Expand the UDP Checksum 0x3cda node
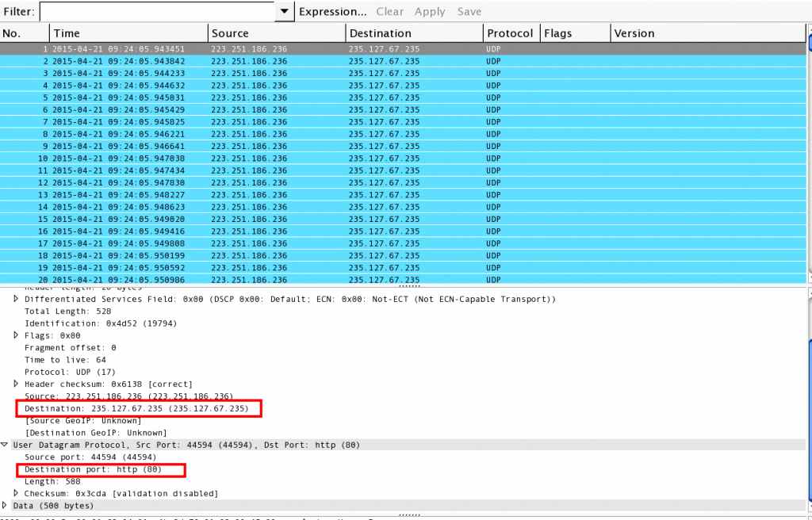Image resolution: width=812 pixels, height=520 pixels. (x=16, y=494)
